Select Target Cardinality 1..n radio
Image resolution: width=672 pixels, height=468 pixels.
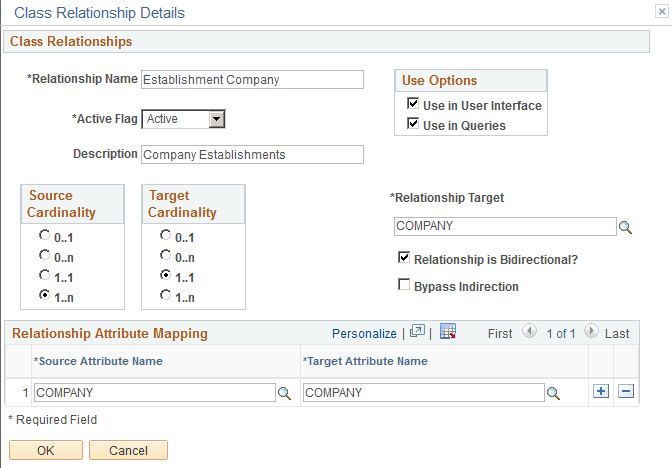165,295
